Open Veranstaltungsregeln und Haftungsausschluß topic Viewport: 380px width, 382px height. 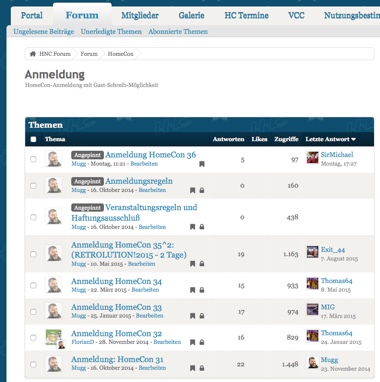click(x=134, y=212)
